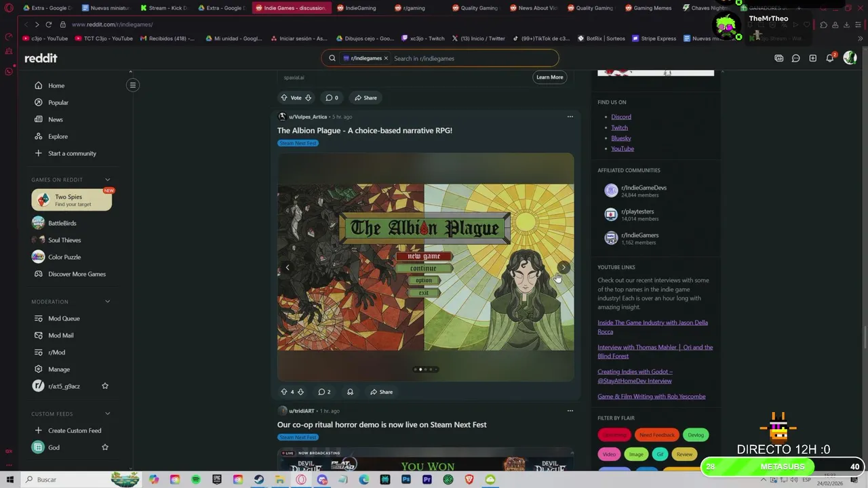Image resolution: width=868 pixels, height=488 pixels.
Task: Collapse the left navigation sidebar button
Action: 133,85
